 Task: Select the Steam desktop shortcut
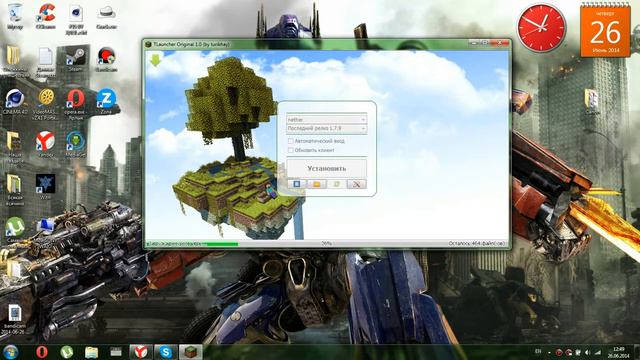click(76, 60)
